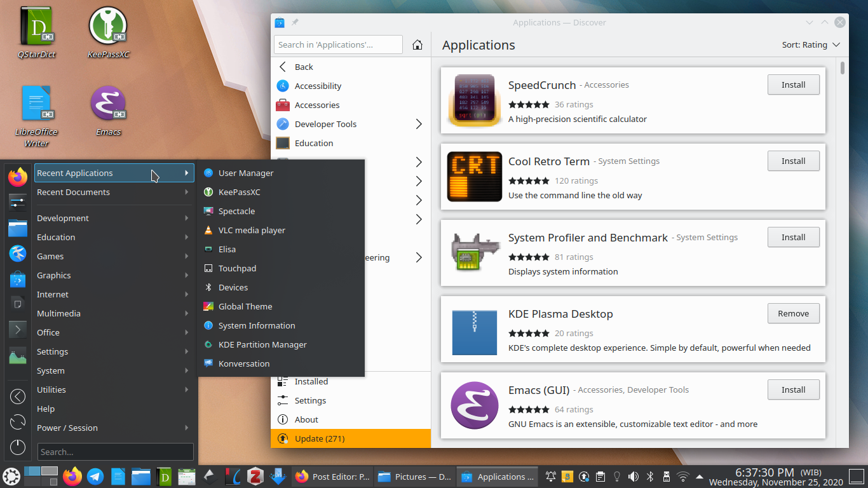The height and width of the screenshot is (488, 868).
Task: Open KDE Partition Manager from recent list
Action: [281, 344]
